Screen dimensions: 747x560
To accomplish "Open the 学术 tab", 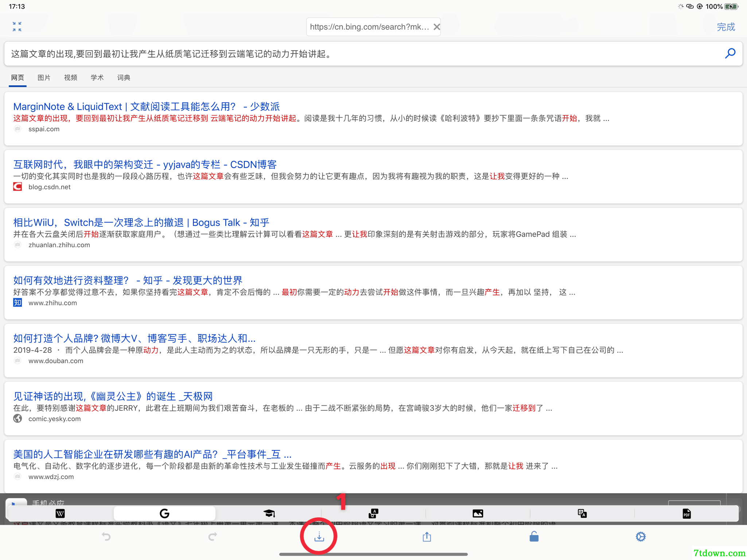I will point(97,77).
